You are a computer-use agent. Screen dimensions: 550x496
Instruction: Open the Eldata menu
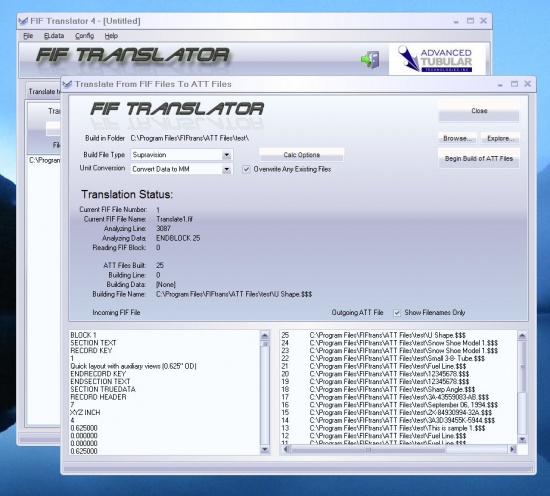(x=54, y=36)
